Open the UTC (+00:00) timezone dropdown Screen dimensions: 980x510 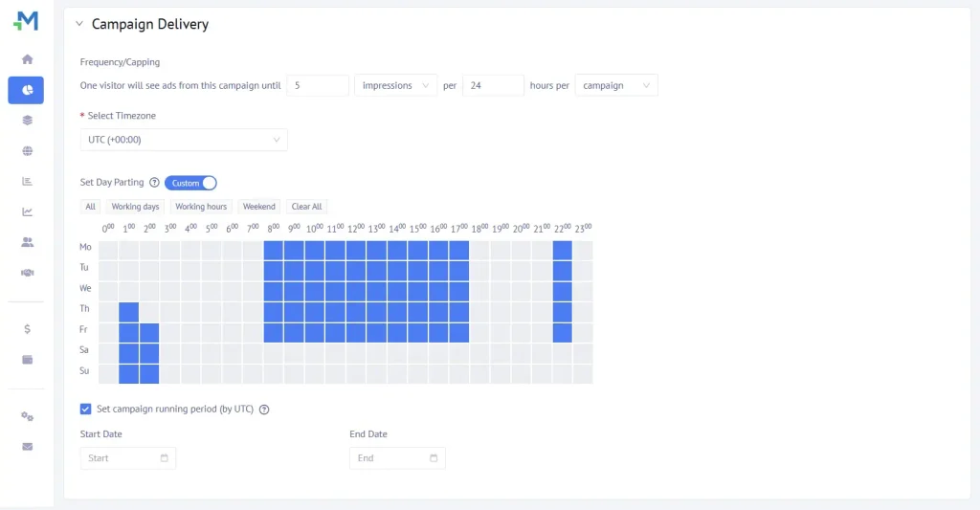(x=184, y=140)
